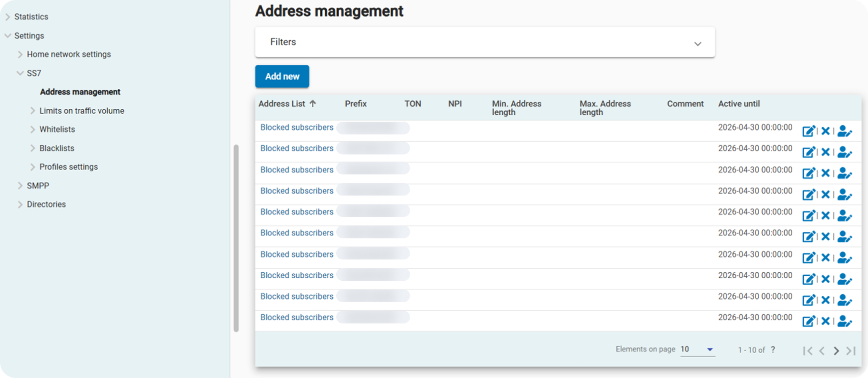Edit the first Blocked subscribers row

click(809, 131)
